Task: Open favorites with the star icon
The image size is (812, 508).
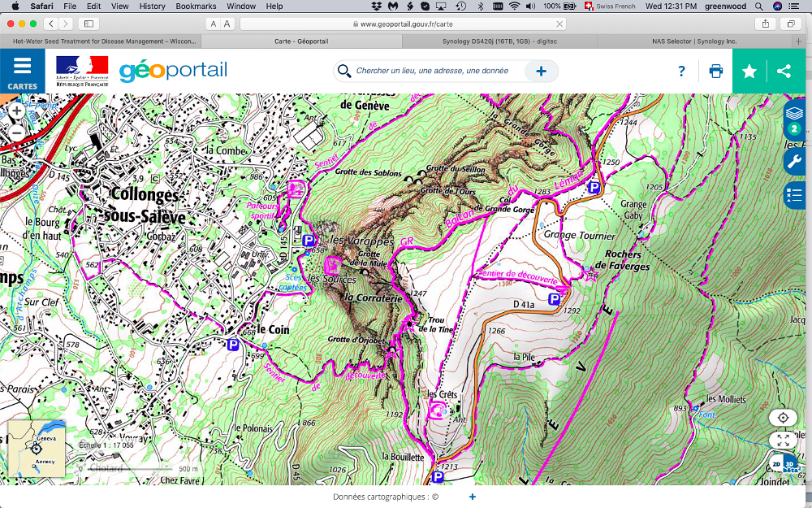Action: coord(749,72)
